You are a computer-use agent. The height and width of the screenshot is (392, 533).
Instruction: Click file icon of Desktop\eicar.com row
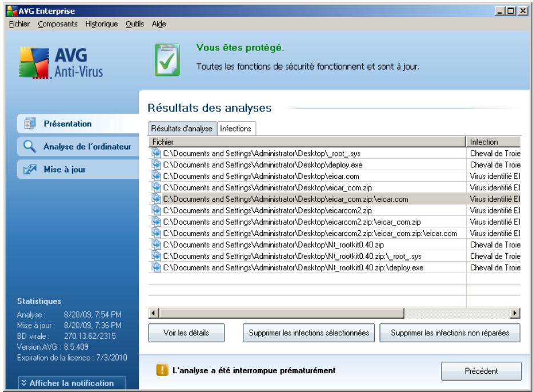[156, 176]
